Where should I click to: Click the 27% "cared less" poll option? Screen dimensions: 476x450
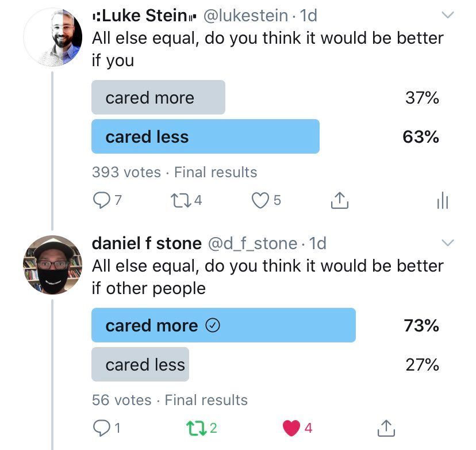click(140, 364)
